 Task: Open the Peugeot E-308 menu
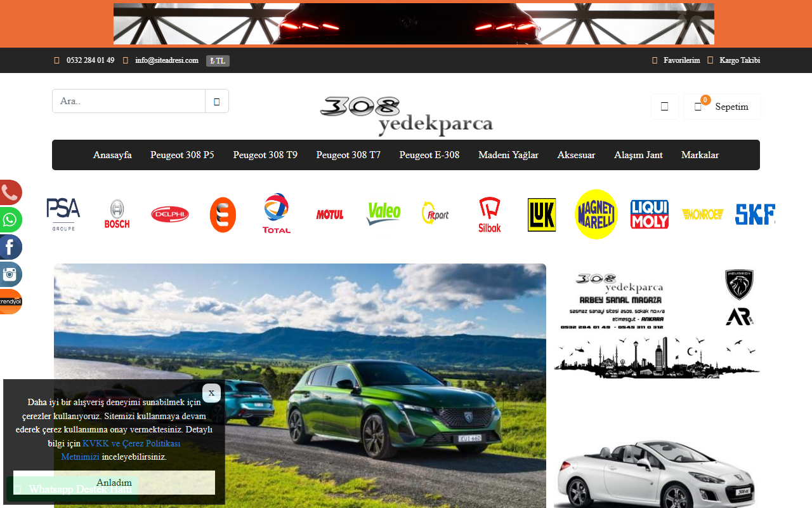click(x=429, y=155)
